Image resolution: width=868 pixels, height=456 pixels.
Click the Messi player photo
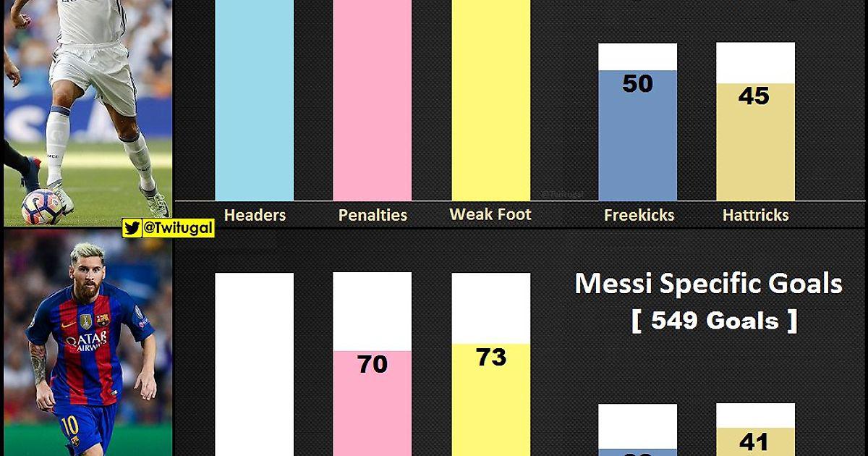coord(88,344)
